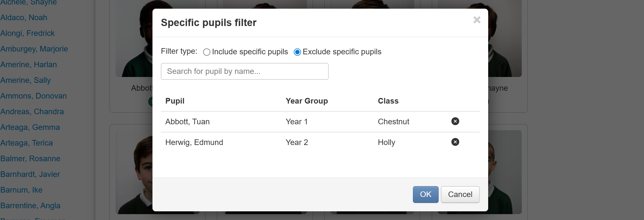Image resolution: width=644 pixels, height=220 pixels.
Task: Remove Abbott, Tuan from the filter list
Action: [x=455, y=121]
